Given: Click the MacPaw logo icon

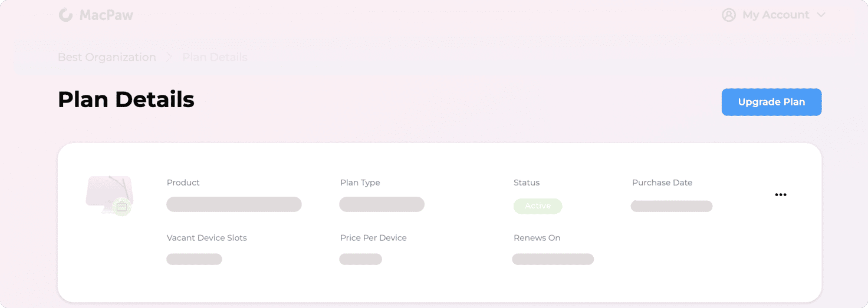Looking at the screenshot, I should point(65,15).
